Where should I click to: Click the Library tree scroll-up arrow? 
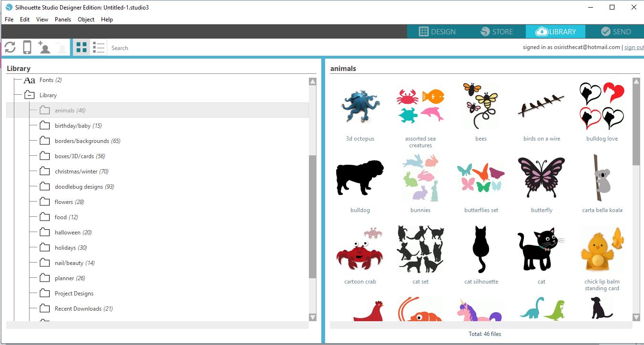(313, 81)
